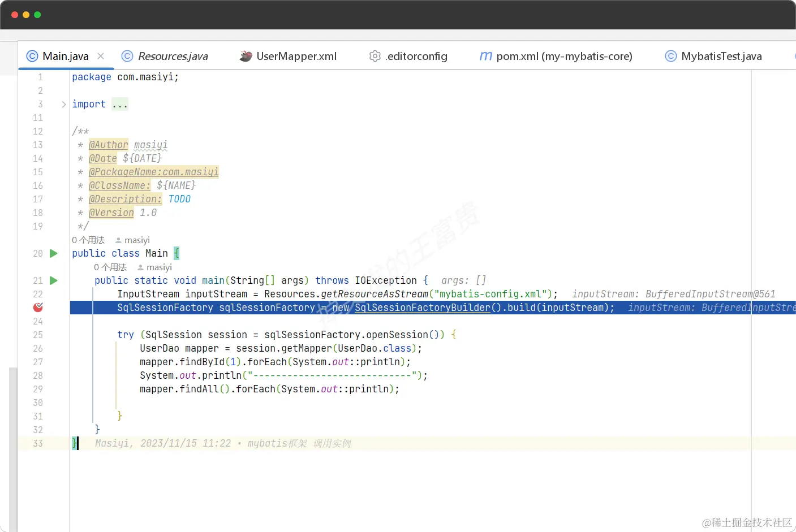Click line number 25 in the gutter
This screenshot has width=796, height=532.
tap(38, 335)
